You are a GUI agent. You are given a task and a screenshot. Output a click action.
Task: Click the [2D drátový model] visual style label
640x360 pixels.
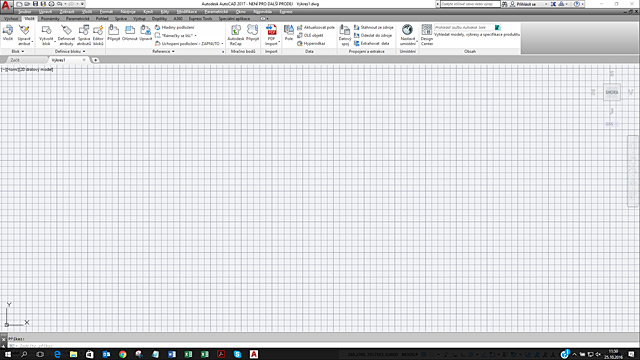[x=36, y=70]
